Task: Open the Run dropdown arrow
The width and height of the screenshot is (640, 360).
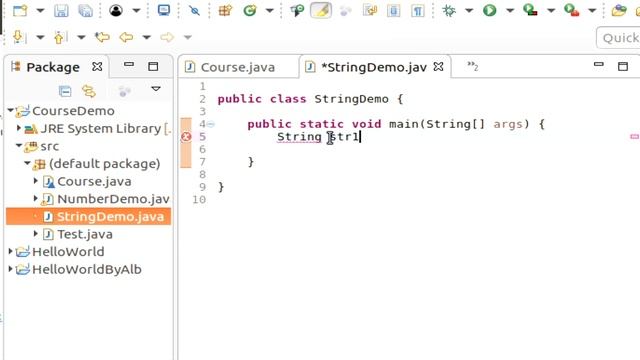Action: 510,10
